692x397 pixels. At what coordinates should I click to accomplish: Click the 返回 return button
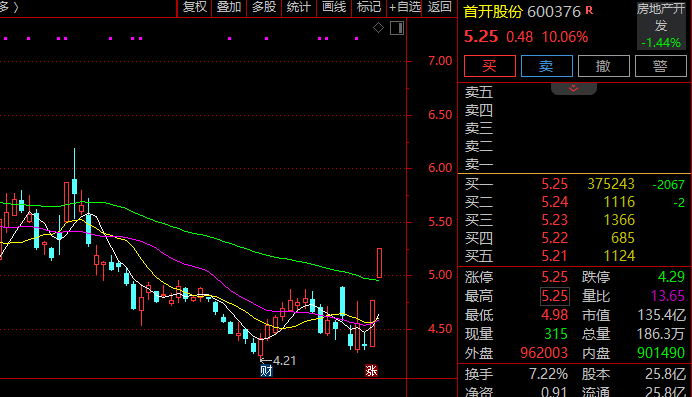440,7
